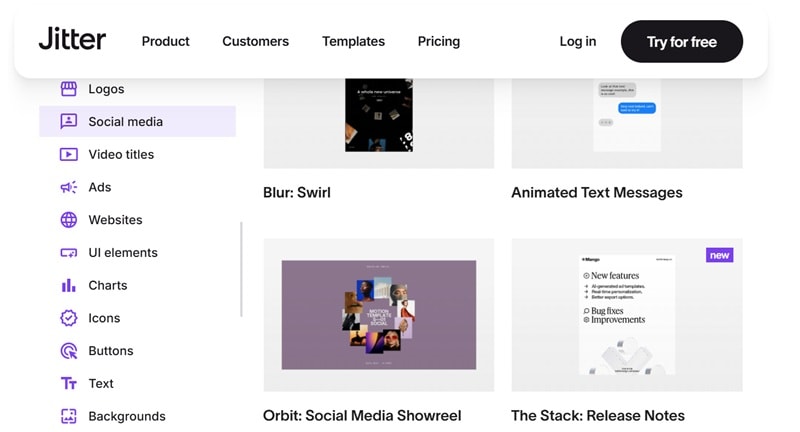
Task: Open the Product menu
Action: pyautogui.click(x=165, y=41)
